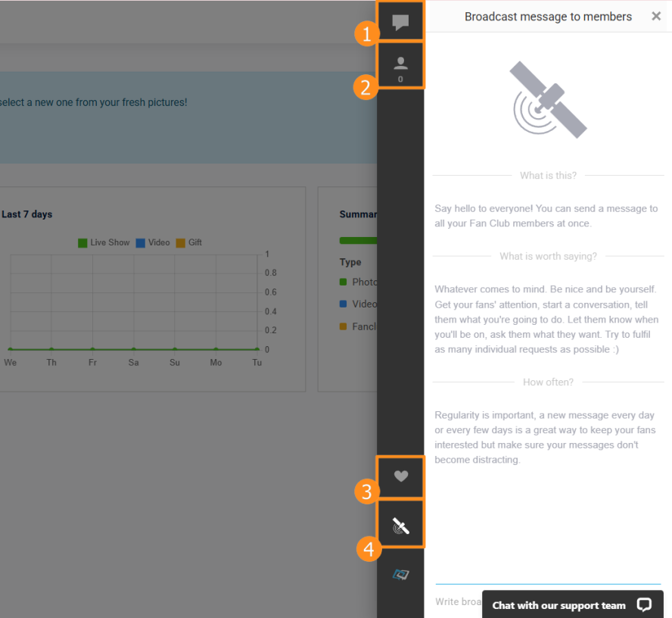672x618 pixels.
Task: Toggle Live Show series in chart legend
Action: click(104, 242)
